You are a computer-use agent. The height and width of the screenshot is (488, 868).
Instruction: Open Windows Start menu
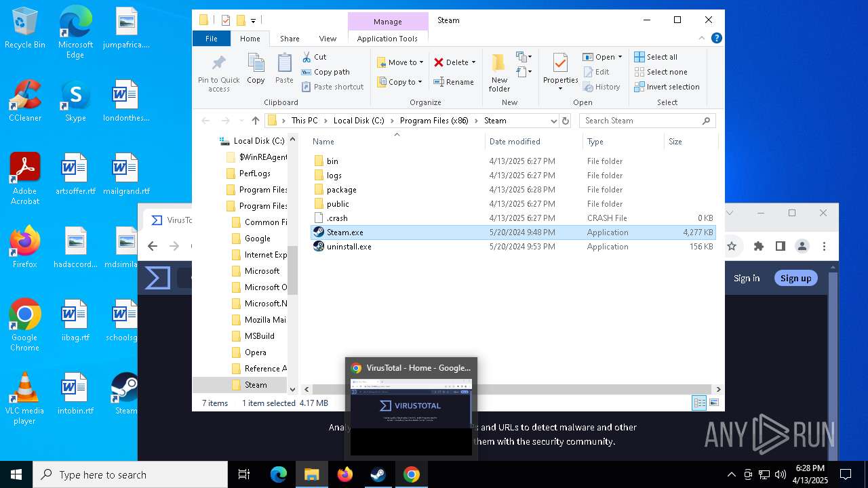coord(16,474)
